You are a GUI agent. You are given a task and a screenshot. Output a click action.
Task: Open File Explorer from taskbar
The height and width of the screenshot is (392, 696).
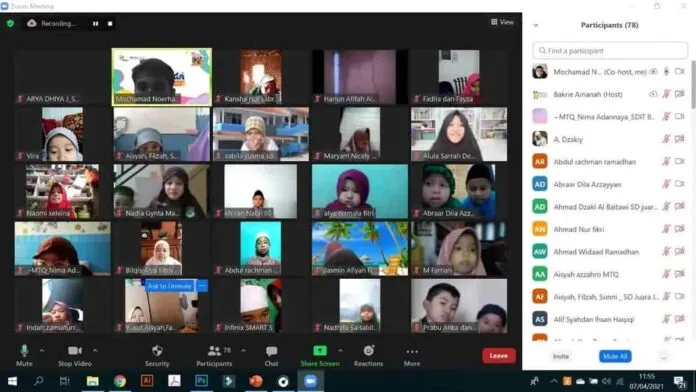[x=92, y=381]
